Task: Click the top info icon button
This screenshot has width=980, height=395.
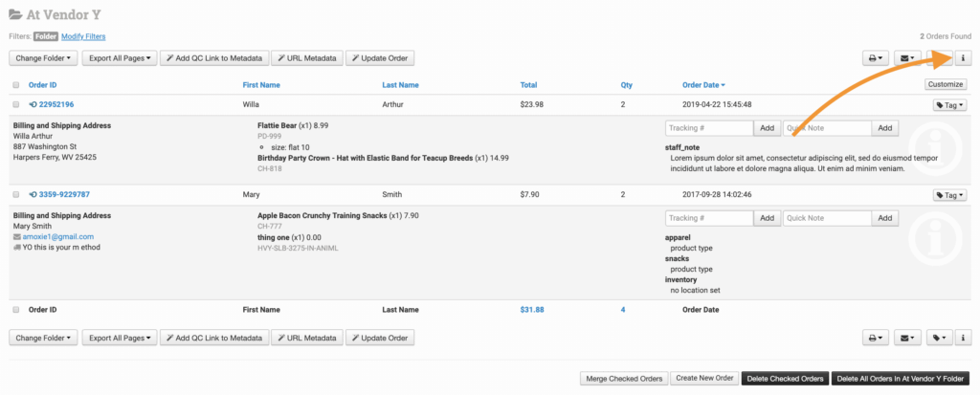Action: pyautogui.click(x=962, y=58)
